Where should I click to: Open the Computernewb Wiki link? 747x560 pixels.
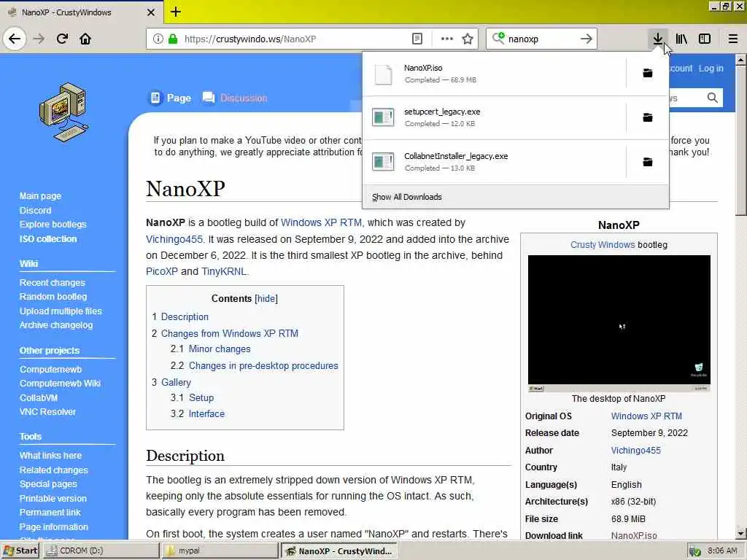tap(60, 383)
